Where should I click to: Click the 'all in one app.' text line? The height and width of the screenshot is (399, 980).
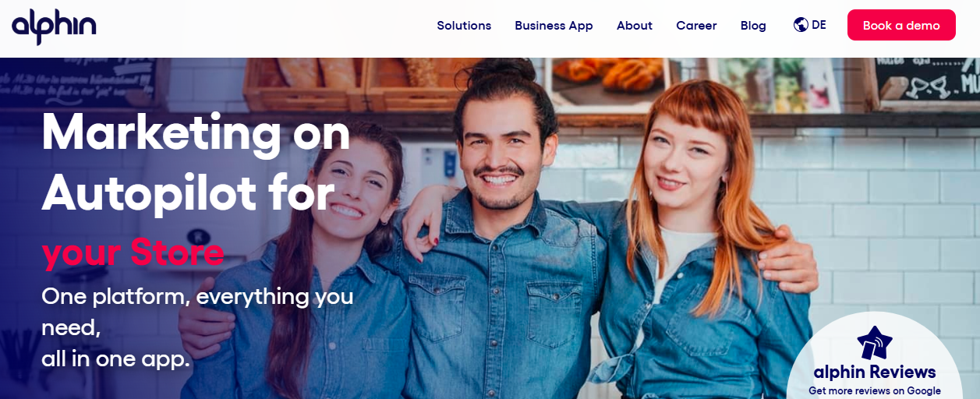pyautogui.click(x=115, y=359)
